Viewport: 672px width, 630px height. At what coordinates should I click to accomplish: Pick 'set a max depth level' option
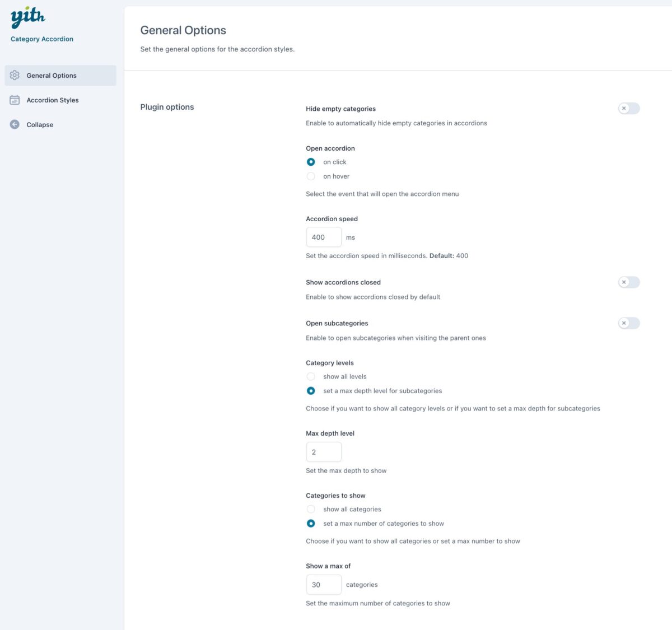click(311, 391)
